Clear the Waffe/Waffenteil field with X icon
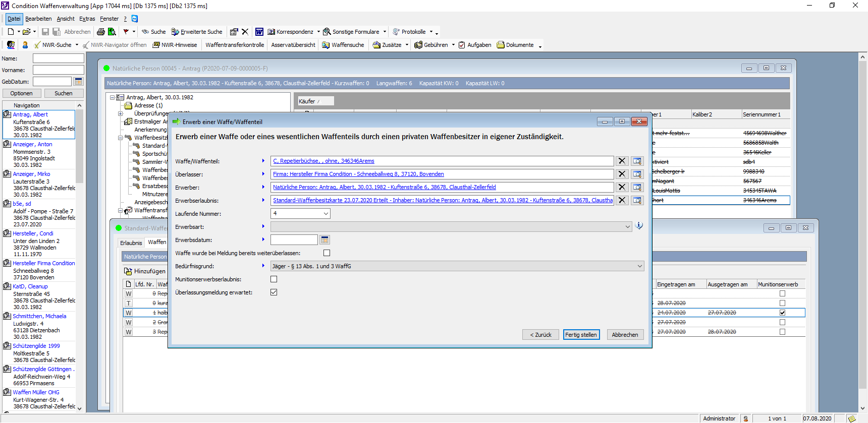The width and height of the screenshot is (868, 423). click(622, 161)
